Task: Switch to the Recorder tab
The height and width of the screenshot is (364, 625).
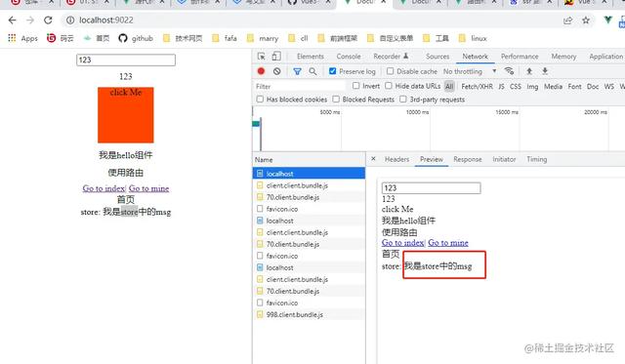Action: point(391,57)
